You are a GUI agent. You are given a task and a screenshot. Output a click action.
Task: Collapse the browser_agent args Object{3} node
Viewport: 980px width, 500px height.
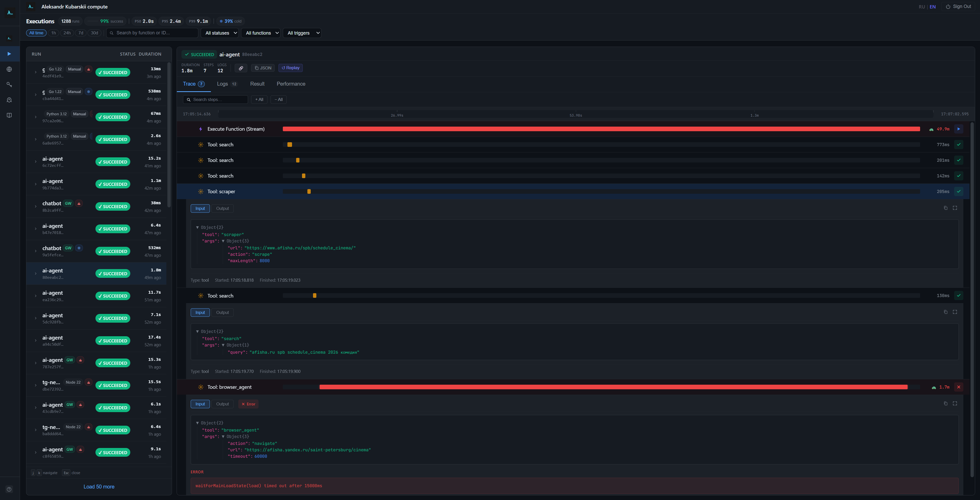pyautogui.click(x=223, y=436)
